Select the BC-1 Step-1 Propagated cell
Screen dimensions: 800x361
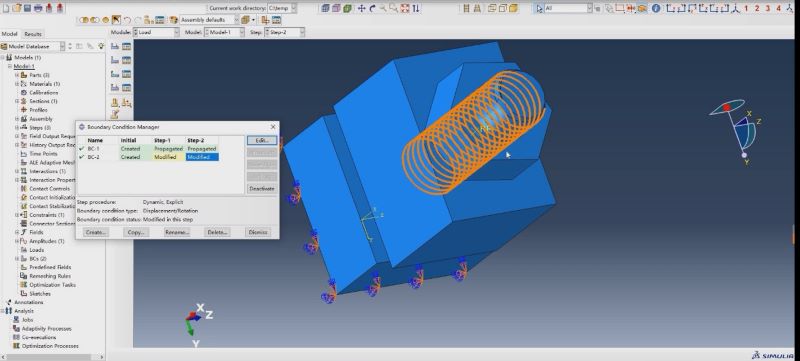click(169, 148)
